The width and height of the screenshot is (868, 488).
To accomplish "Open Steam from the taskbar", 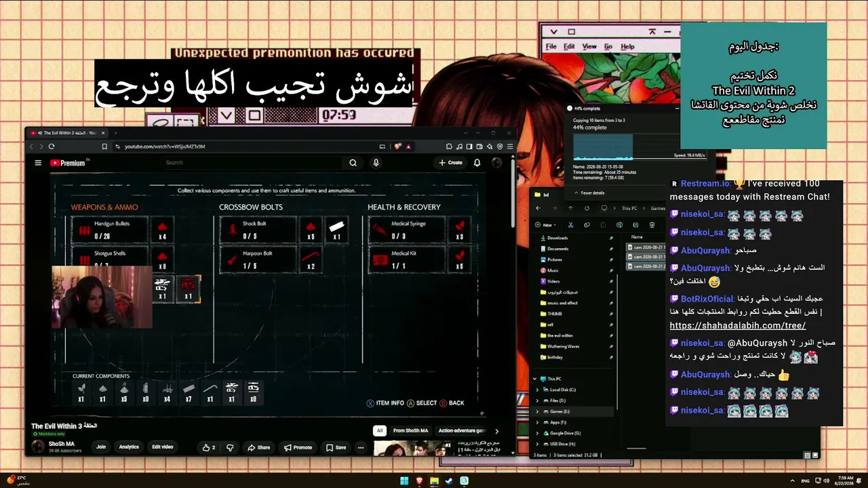I will click(449, 481).
